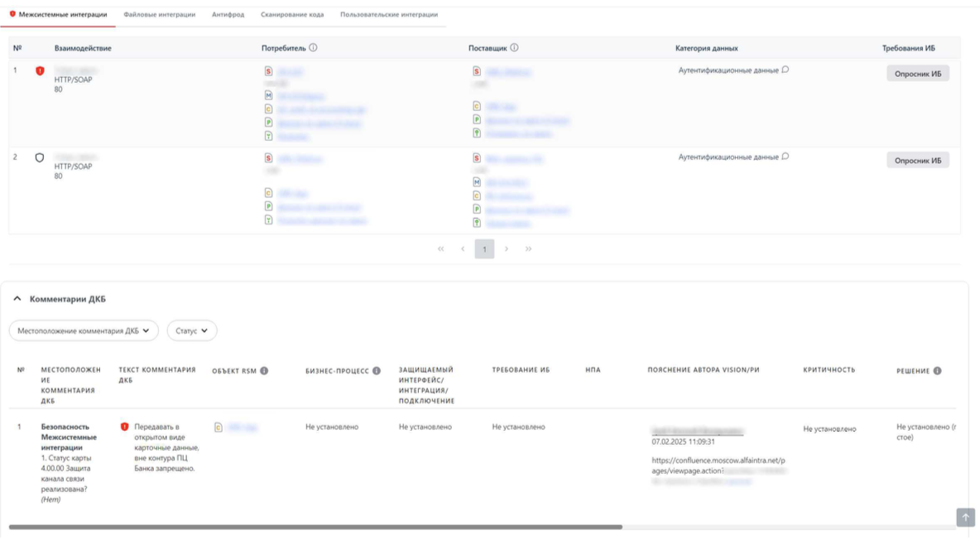Jump to the last page of interactions
Image resolution: width=980 pixels, height=540 pixels.
pyautogui.click(x=528, y=249)
